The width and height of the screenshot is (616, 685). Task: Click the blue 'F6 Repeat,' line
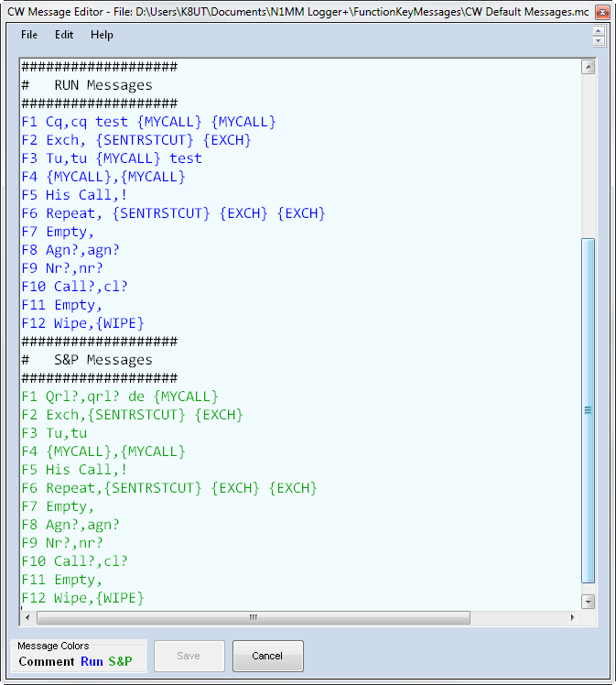pyautogui.click(x=174, y=213)
